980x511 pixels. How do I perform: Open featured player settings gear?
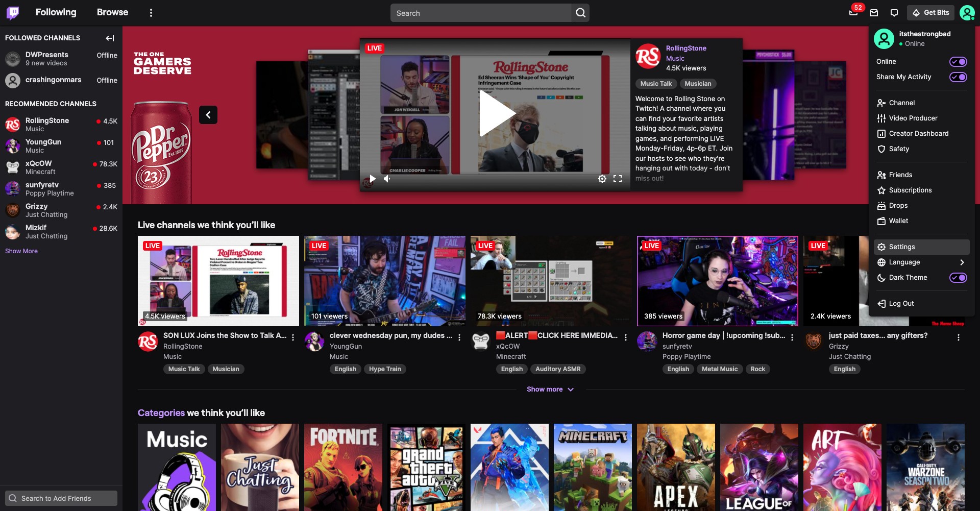[x=602, y=179]
